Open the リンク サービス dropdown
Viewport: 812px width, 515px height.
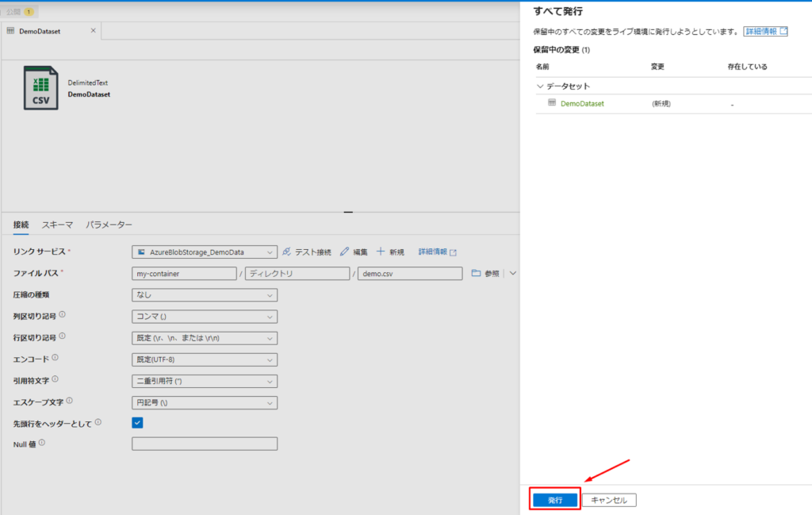click(x=205, y=252)
